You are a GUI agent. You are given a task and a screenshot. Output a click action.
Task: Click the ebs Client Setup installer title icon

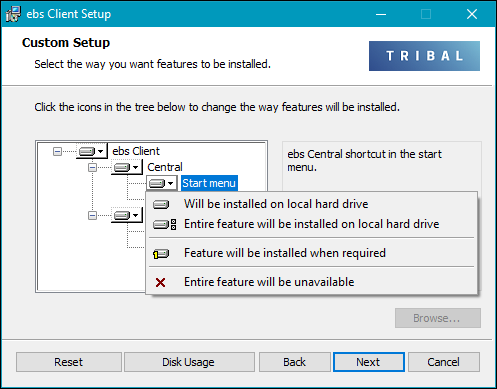tap(13, 14)
